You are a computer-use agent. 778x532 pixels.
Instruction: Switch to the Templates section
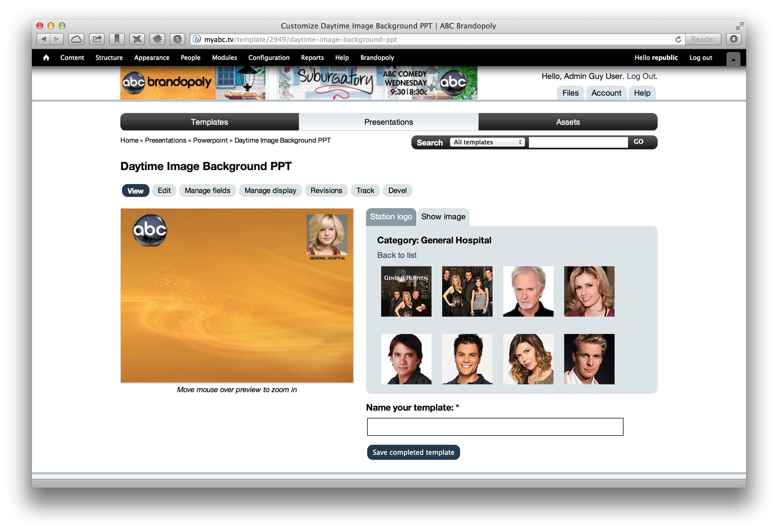(x=210, y=122)
